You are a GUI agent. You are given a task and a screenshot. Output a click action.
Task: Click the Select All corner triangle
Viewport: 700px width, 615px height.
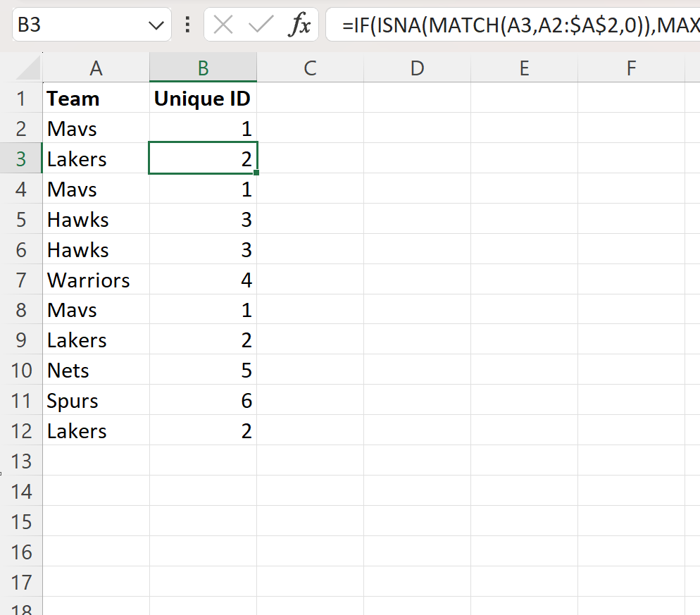point(28,69)
